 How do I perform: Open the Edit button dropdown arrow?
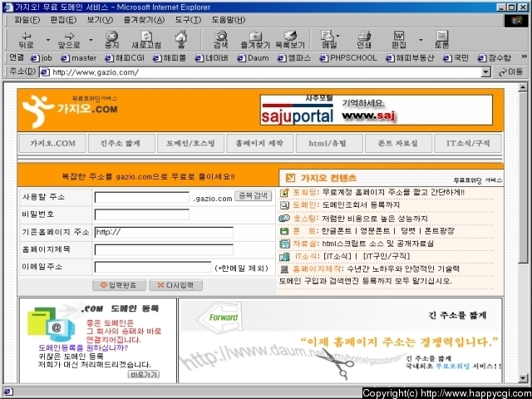[421, 40]
